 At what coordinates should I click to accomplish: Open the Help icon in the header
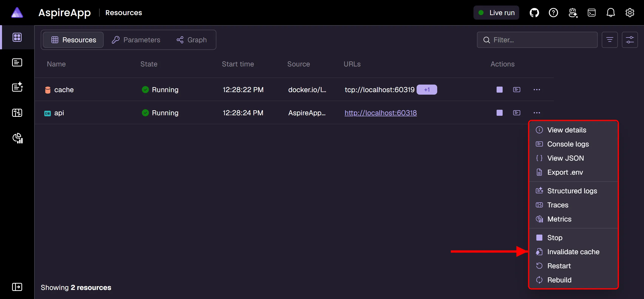(x=553, y=13)
